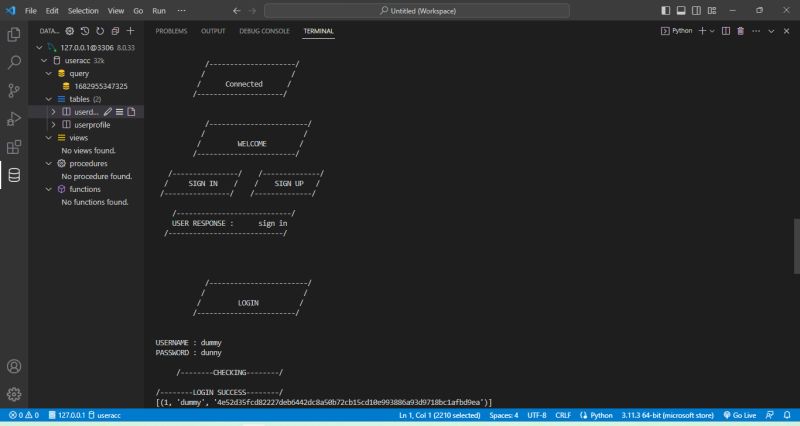The height and width of the screenshot is (426, 800).
Task: Open the Run menu
Action: tap(159, 11)
